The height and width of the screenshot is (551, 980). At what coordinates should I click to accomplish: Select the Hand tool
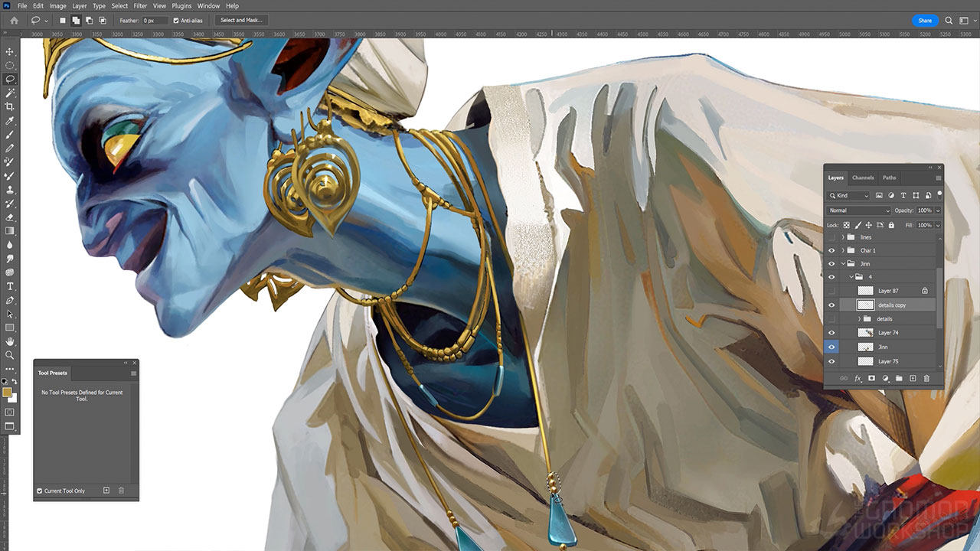pyautogui.click(x=10, y=341)
